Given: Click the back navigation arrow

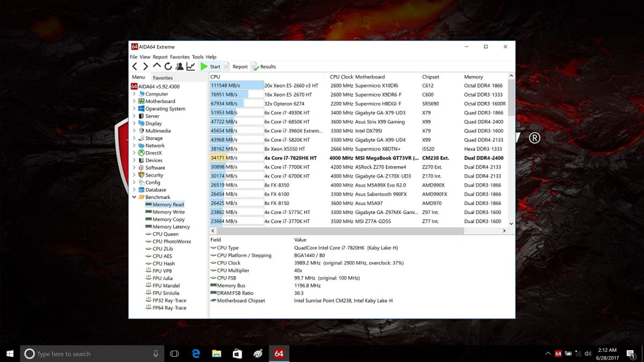Looking at the screenshot, I should 135,66.
